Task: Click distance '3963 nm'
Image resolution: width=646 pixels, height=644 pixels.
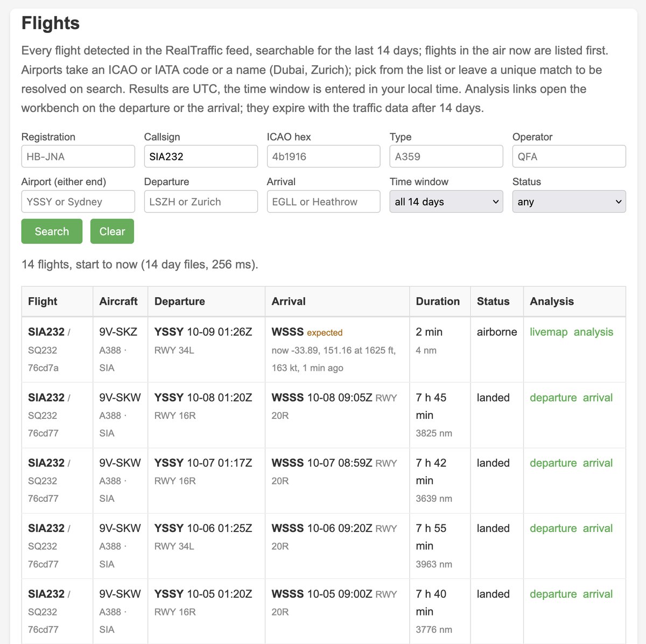Action: pyautogui.click(x=434, y=564)
